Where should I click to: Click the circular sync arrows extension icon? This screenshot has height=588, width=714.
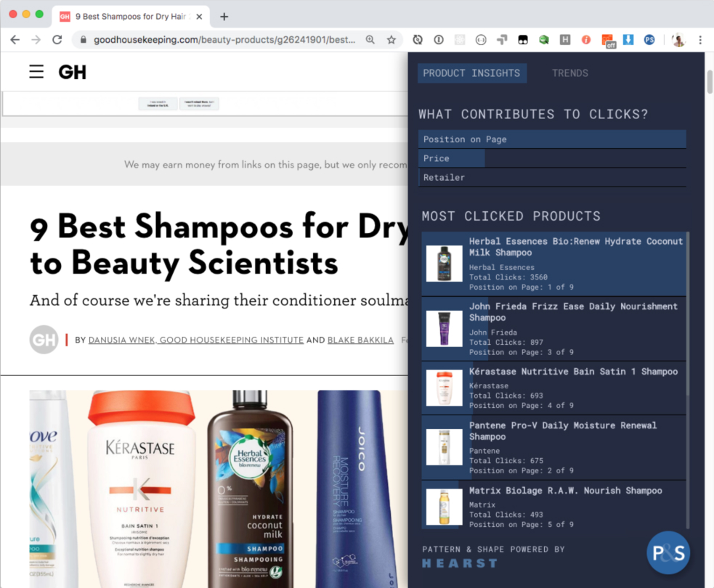point(418,40)
